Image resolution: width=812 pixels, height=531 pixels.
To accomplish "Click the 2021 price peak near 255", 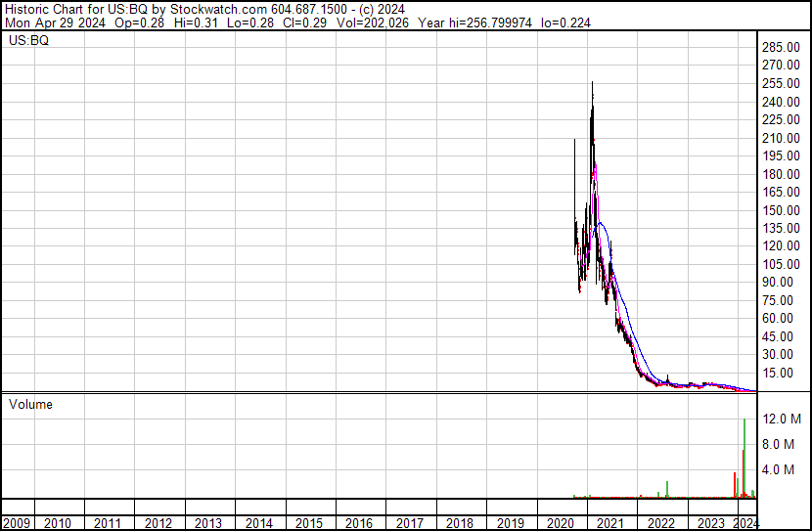I will tap(593, 85).
